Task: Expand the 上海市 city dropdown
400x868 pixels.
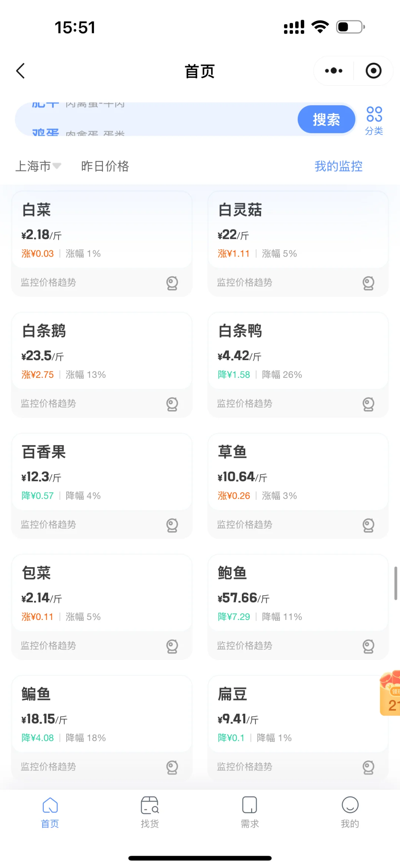Action: (x=38, y=166)
